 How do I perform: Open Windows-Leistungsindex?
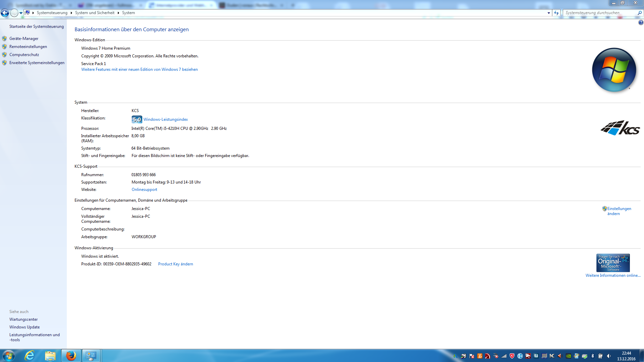tap(166, 119)
